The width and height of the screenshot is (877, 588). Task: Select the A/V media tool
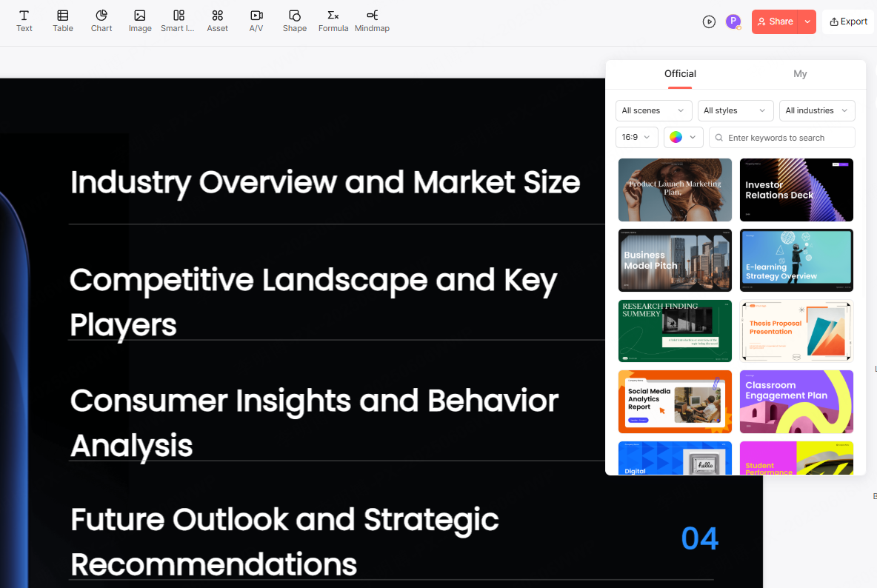coord(256,21)
